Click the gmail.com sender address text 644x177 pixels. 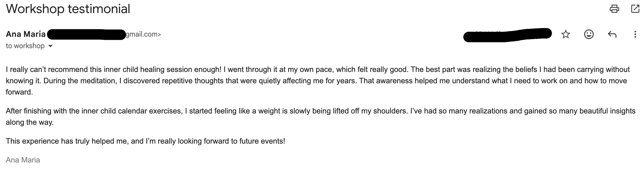pos(143,34)
